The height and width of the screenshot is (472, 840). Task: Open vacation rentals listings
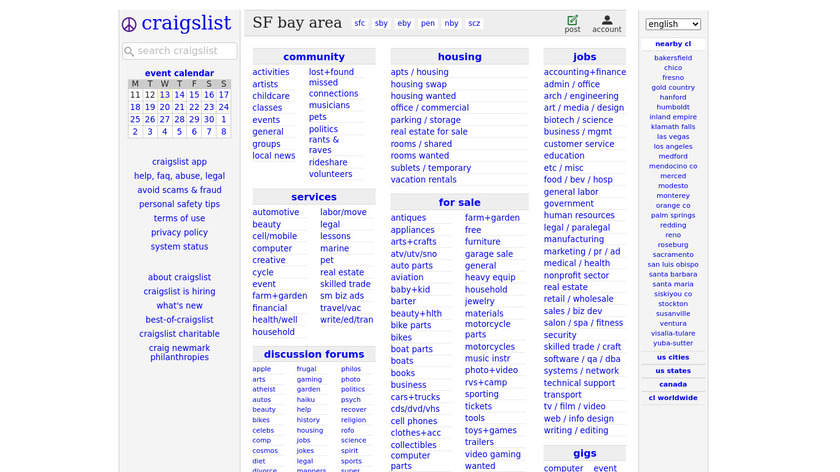[423, 179]
